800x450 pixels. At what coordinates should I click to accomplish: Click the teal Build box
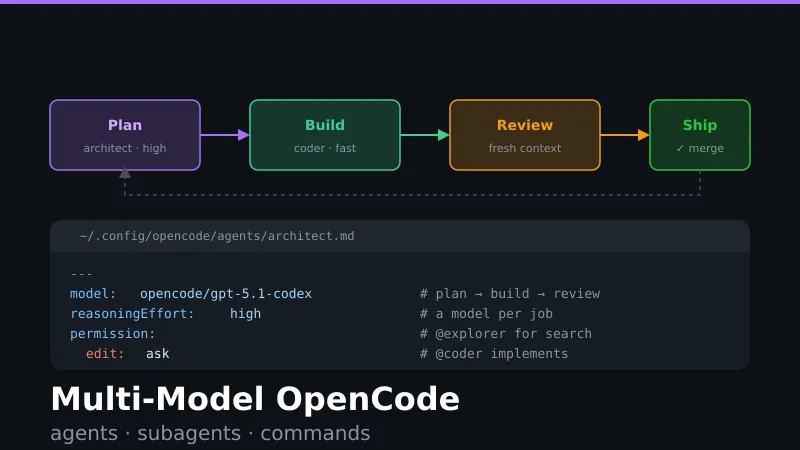tap(325, 135)
